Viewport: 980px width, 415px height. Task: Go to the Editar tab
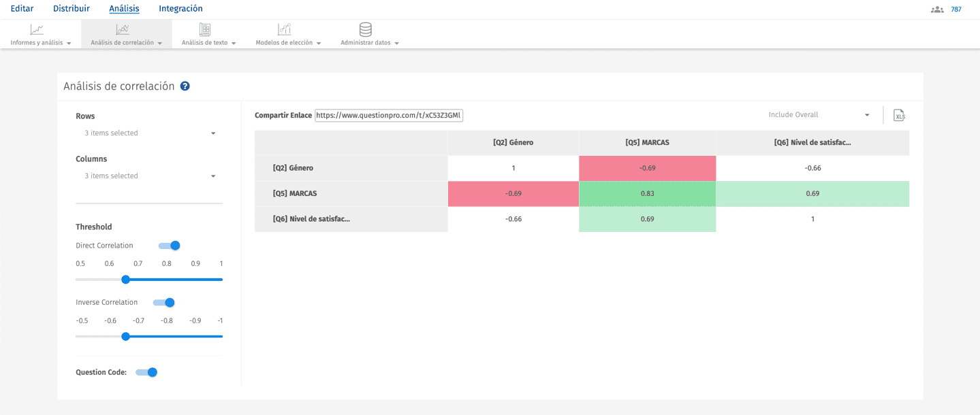[x=22, y=9]
